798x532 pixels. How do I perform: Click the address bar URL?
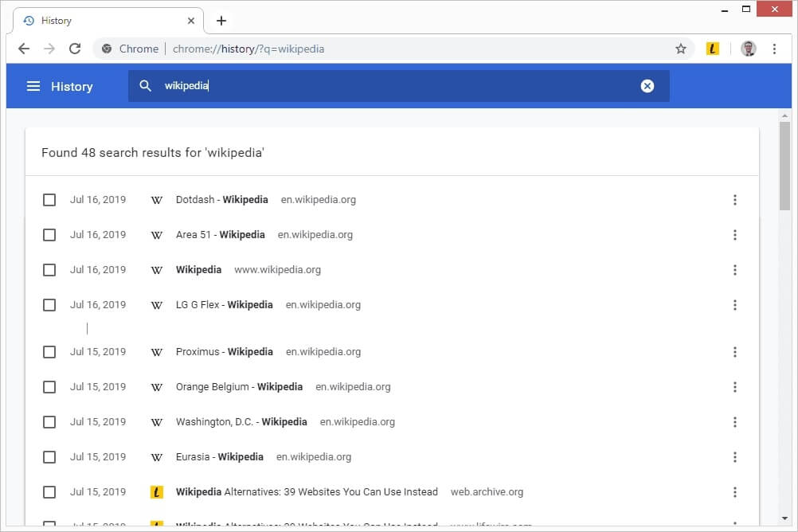click(248, 49)
